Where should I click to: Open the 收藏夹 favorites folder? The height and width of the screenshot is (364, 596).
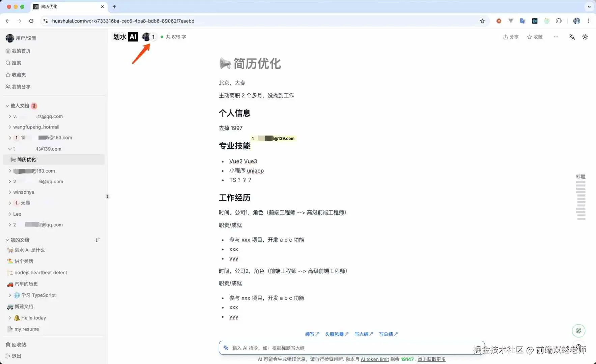(x=19, y=75)
